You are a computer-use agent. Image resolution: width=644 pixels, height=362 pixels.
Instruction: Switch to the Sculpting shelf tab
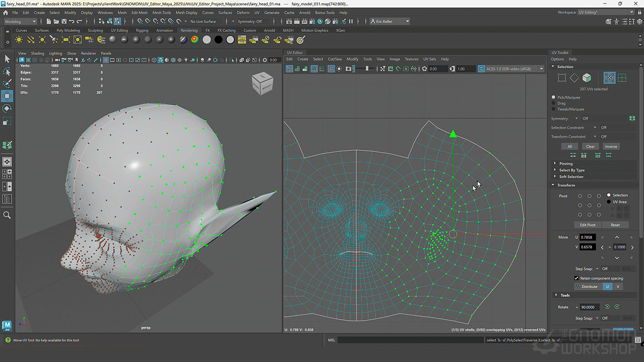[x=95, y=30]
